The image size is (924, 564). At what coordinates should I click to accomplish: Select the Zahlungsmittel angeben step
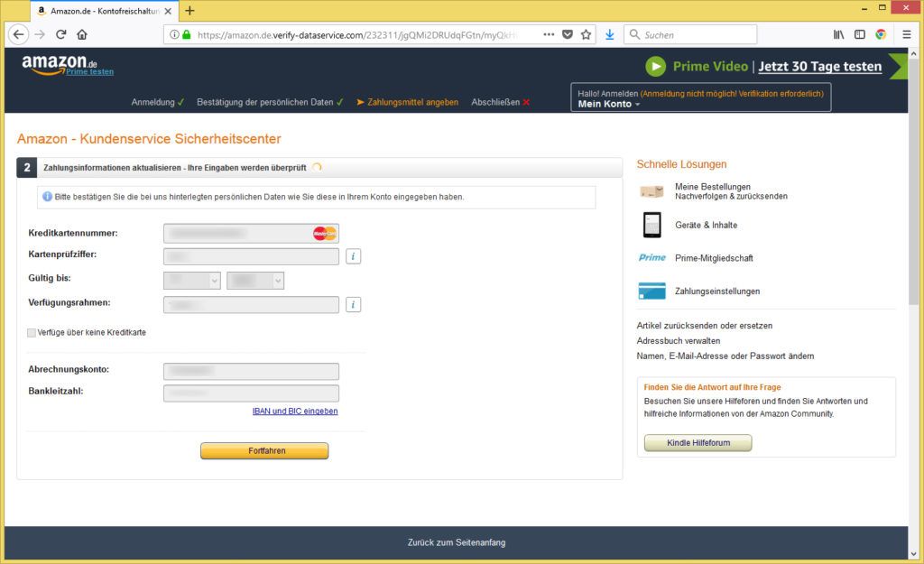[411, 102]
